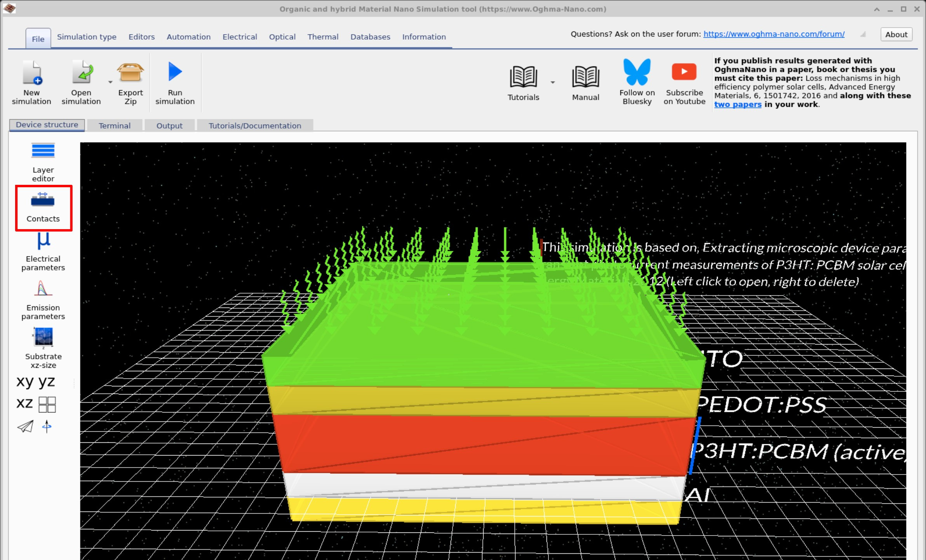Switch to the Optical ribbon tab
Image resolution: width=926 pixels, height=560 pixels.
pos(282,37)
